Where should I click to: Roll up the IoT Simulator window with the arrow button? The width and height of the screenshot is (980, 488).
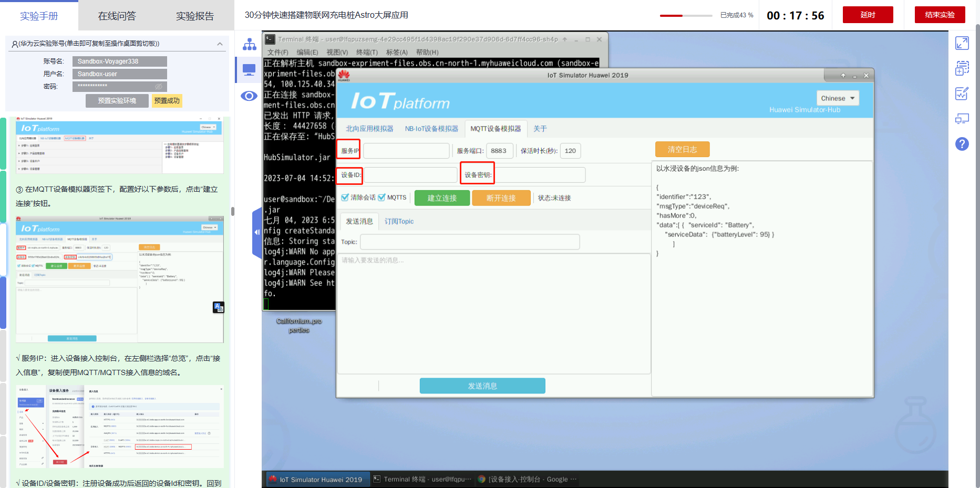(843, 76)
